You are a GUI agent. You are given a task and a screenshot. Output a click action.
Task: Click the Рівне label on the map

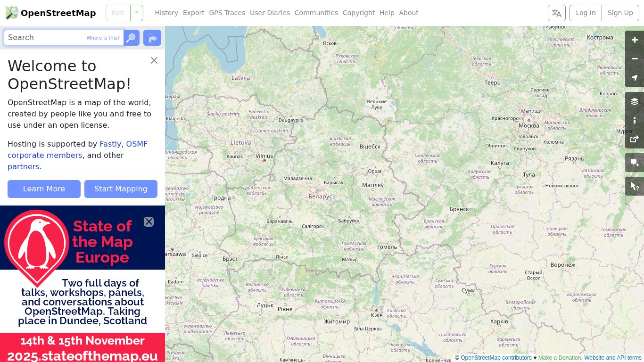[285, 309]
